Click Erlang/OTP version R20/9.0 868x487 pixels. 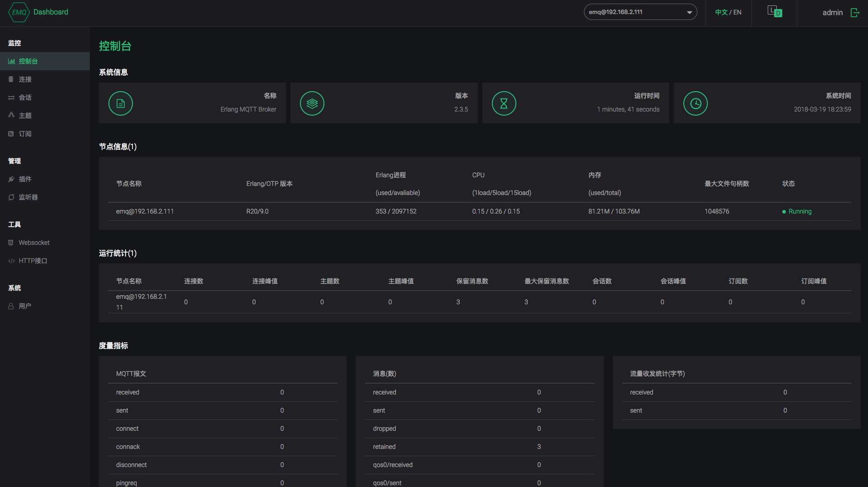coord(257,211)
